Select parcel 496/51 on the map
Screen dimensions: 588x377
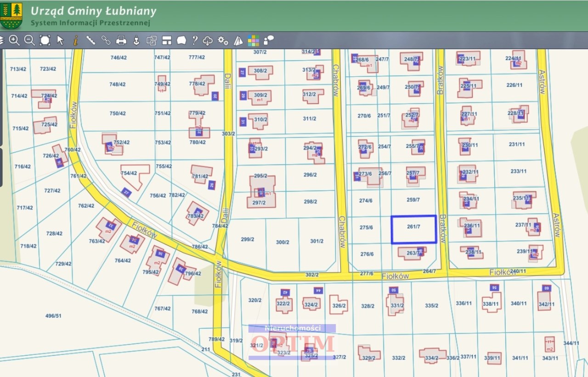53,316
